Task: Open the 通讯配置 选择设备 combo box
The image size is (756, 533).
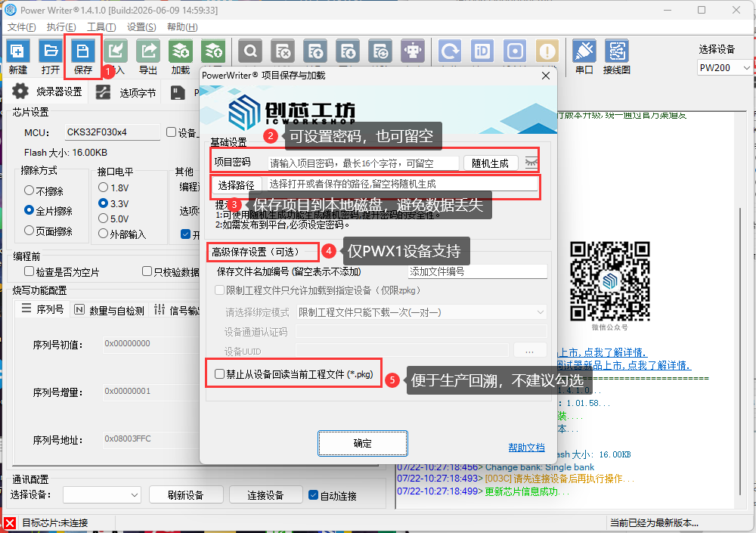Action: (x=102, y=495)
